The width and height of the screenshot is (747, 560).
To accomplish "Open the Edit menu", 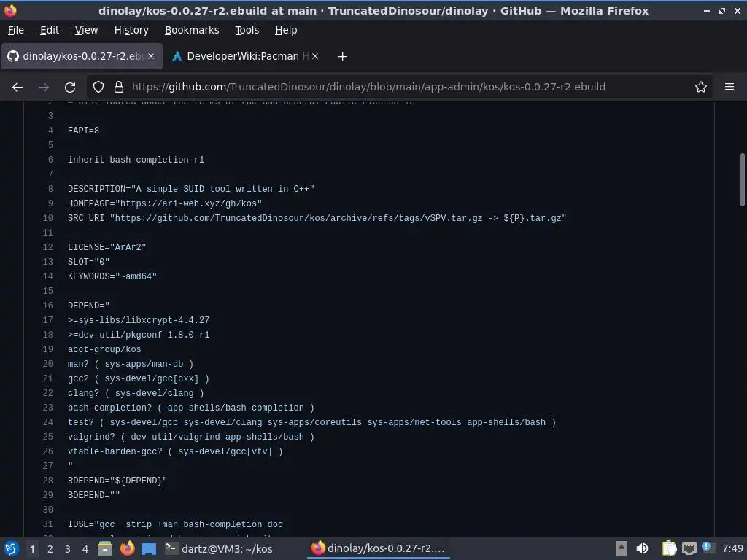I will coord(50,30).
